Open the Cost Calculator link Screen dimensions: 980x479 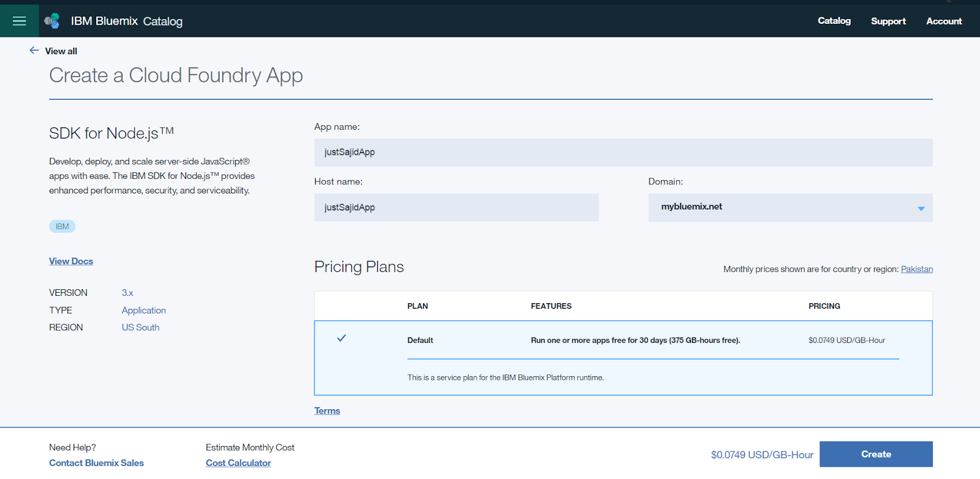[238, 463]
